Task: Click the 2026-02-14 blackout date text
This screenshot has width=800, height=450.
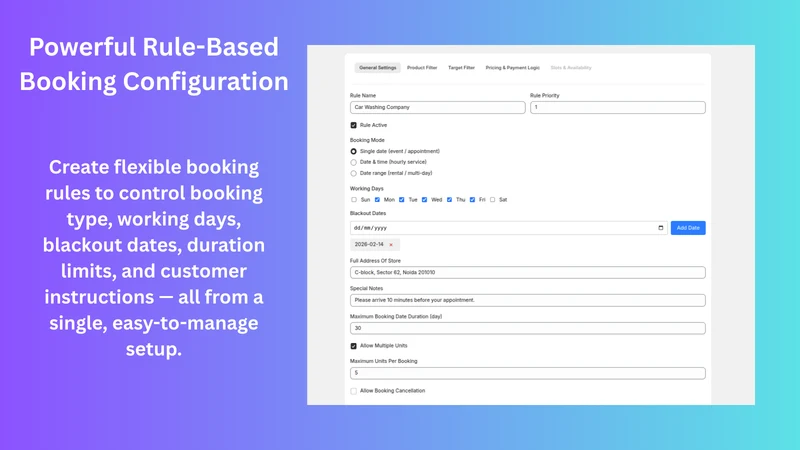Action: point(369,244)
